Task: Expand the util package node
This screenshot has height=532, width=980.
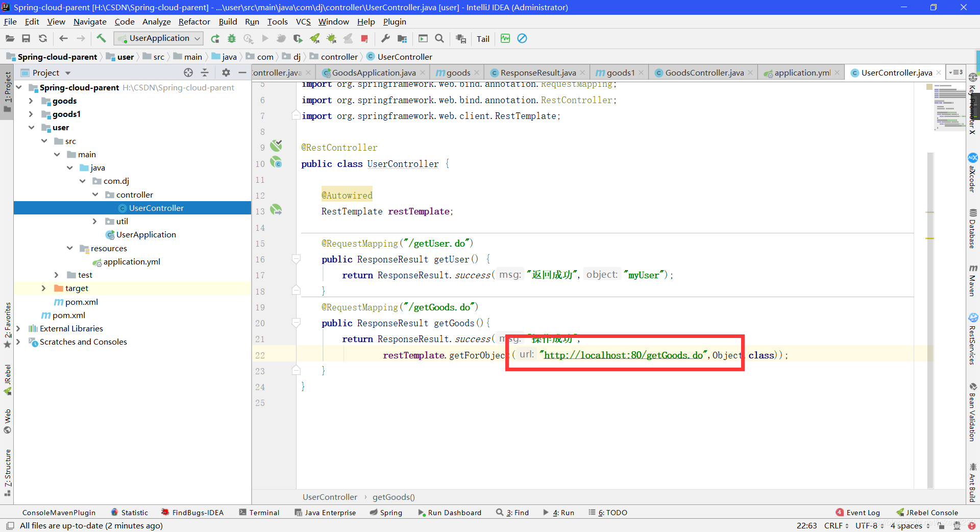Action: click(95, 221)
